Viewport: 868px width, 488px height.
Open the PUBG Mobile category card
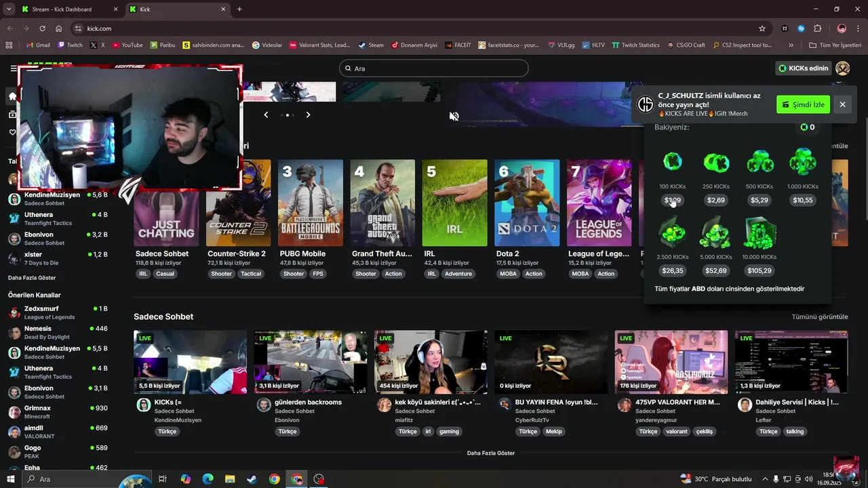tap(311, 203)
